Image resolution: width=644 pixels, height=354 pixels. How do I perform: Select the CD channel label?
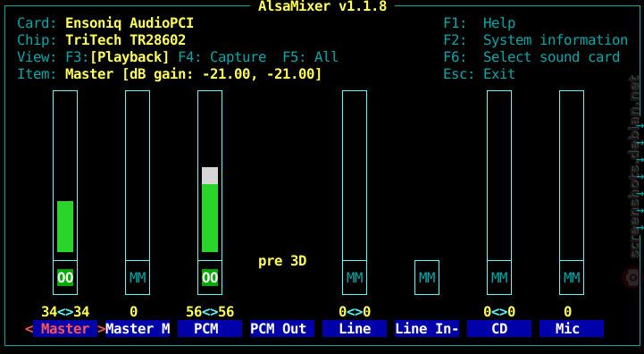499,328
